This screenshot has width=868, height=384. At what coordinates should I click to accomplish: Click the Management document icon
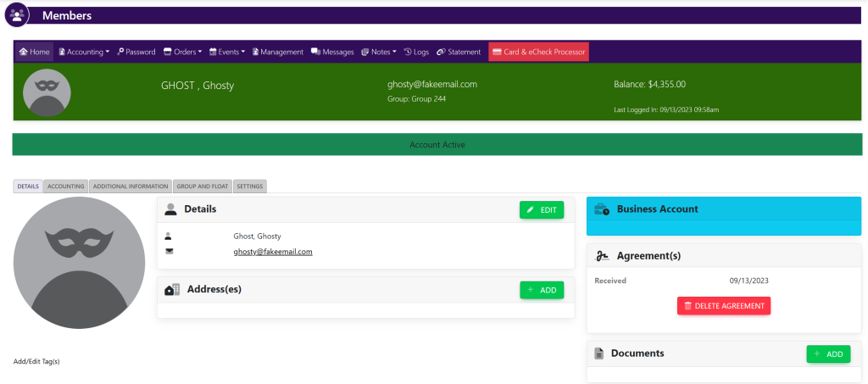click(255, 52)
